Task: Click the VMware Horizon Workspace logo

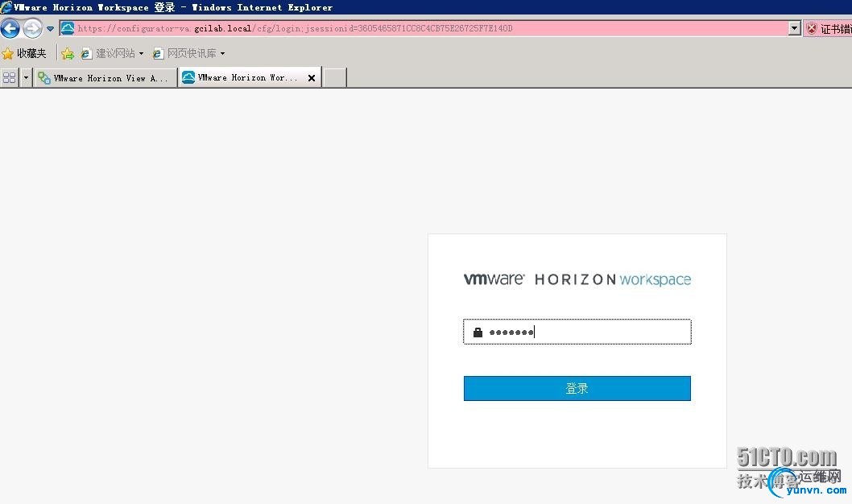Action: pos(577,279)
